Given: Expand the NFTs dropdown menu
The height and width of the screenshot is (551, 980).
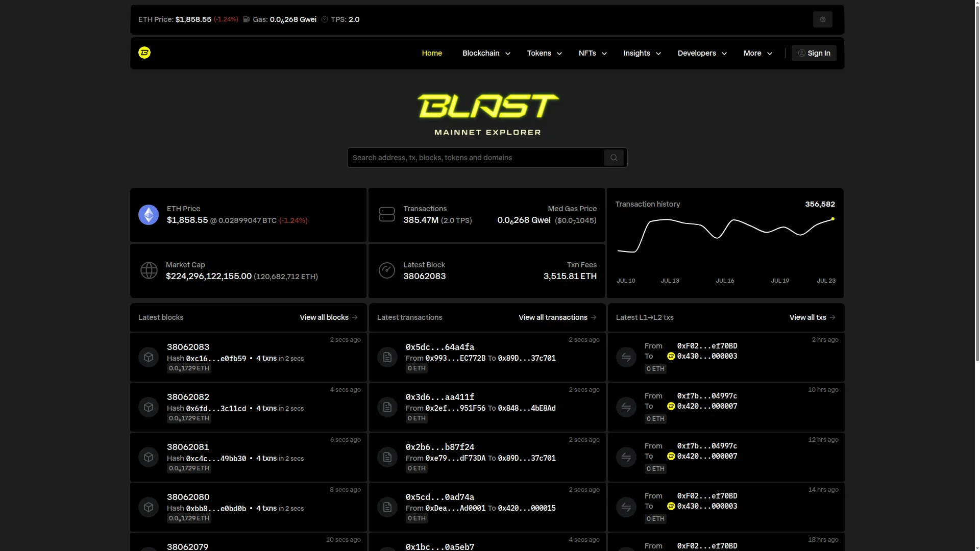Looking at the screenshot, I should coord(593,53).
